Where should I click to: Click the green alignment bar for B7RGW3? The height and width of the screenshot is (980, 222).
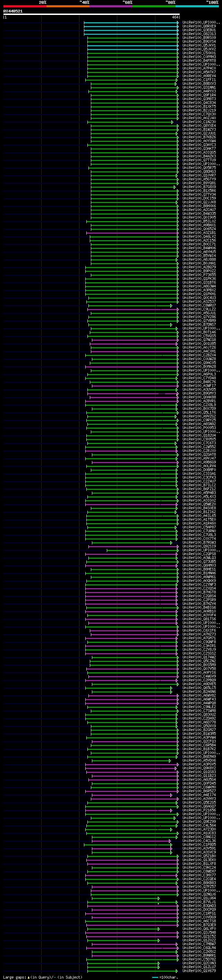132,543
